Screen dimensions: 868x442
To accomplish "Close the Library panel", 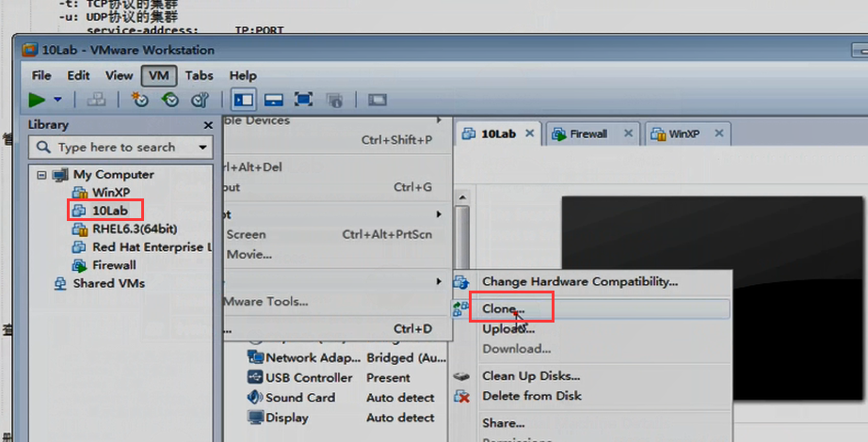I will tap(208, 126).
